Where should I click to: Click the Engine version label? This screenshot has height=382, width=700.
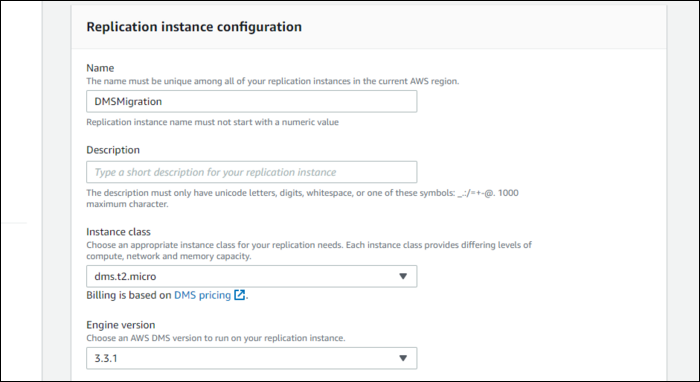(x=121, y=325)
